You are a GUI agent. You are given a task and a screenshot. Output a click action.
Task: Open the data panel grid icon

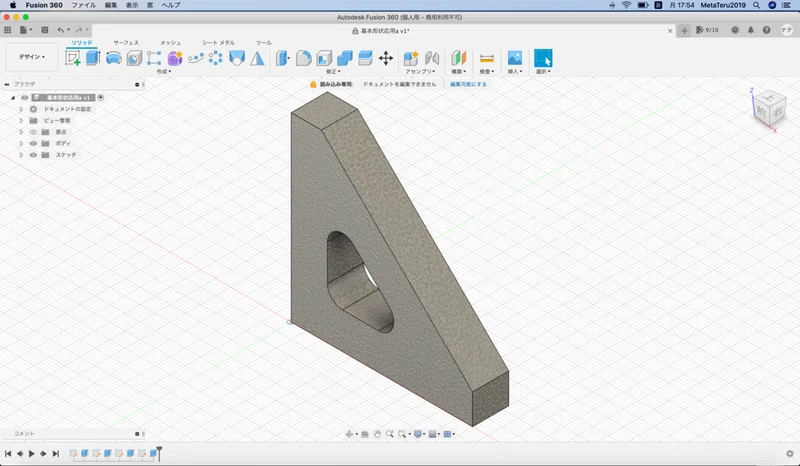click(x=8, y=30)
